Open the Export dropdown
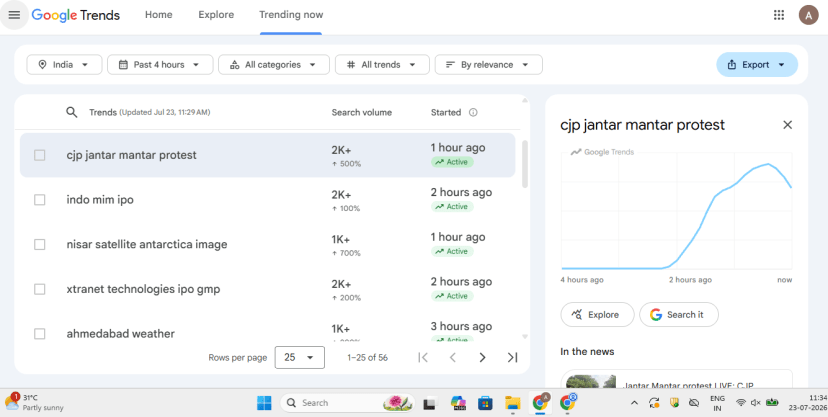Viewport: 828px width, 417px height. point(757,64)
